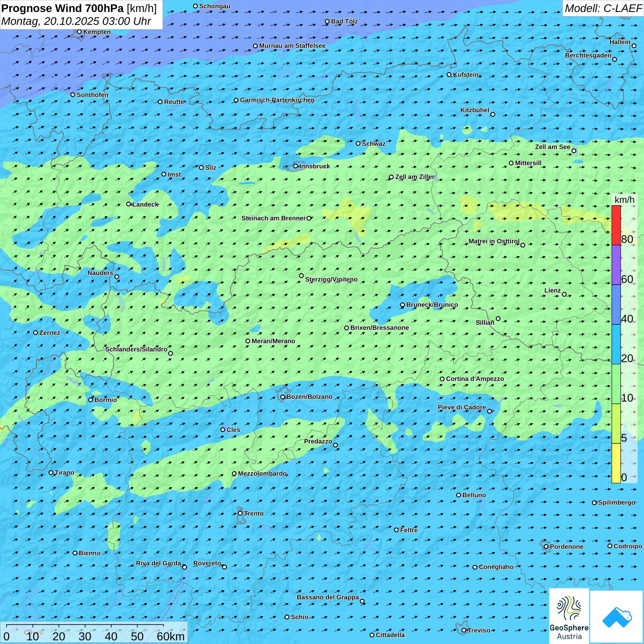Click the 'Bruneck/Brunico' place label
This screenshot has width=644, height=644.
(x=432, y=305)
